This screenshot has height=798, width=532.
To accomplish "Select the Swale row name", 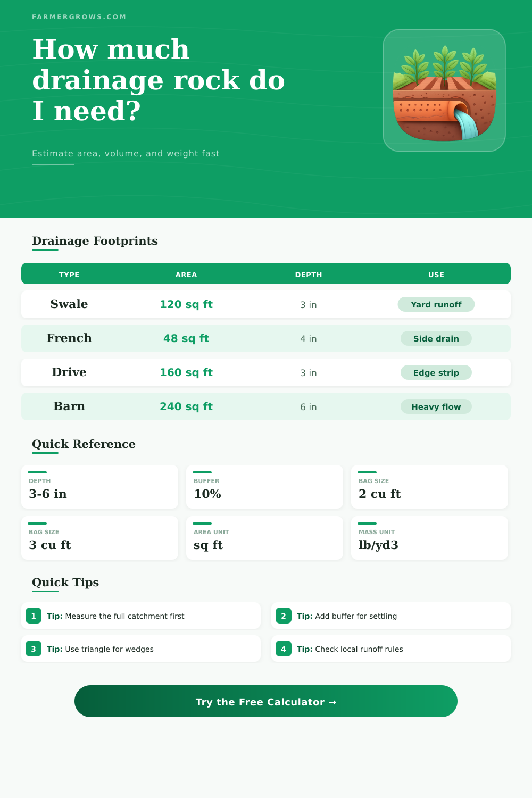I will click(x=69, y=304).
